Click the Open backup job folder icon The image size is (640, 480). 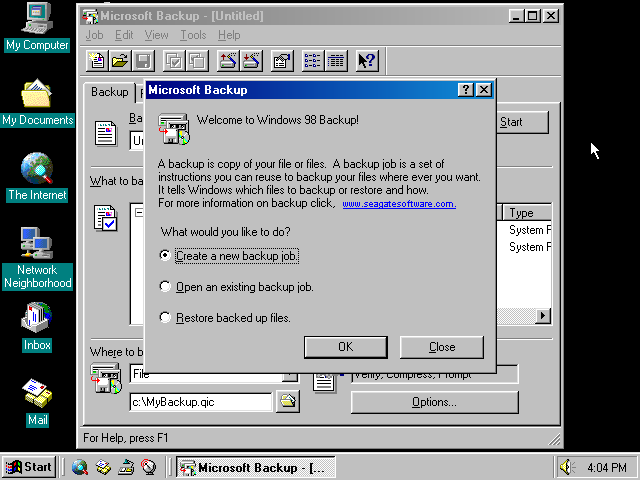(120, 61)
